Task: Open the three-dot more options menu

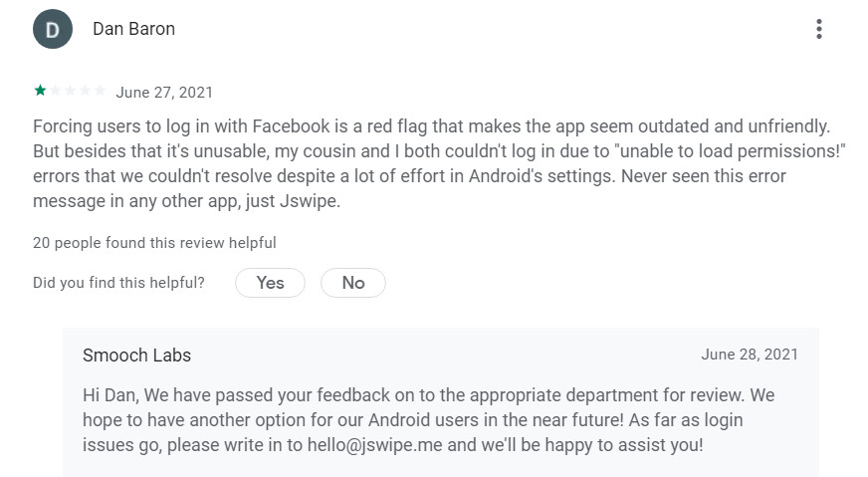Action: [x=819, y=29]
